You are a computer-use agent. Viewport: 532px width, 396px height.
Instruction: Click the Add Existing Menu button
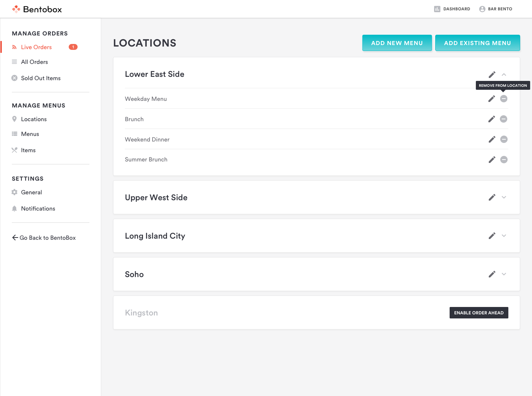[x=478, y=43]
